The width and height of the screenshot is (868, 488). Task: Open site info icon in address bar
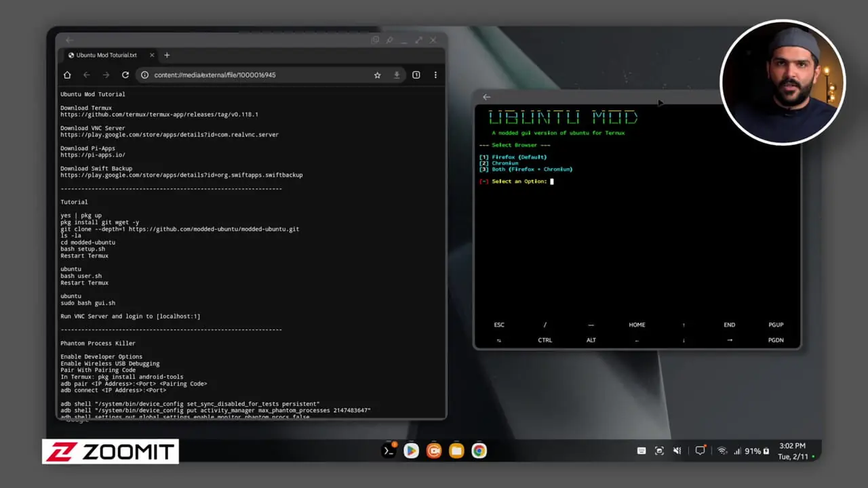click(144, 75)
